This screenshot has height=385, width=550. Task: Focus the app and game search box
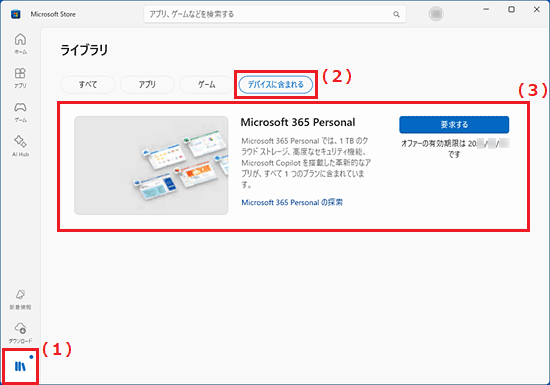pos(275,14)
